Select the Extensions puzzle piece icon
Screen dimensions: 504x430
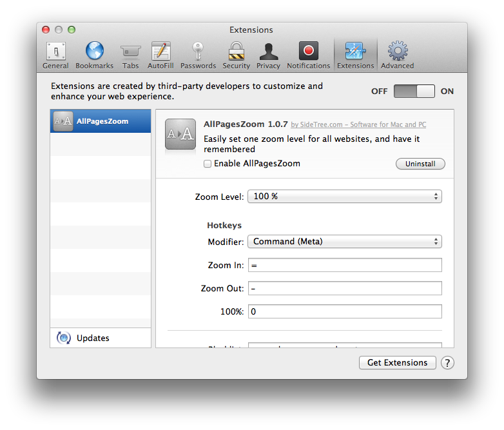click(356, 50)
